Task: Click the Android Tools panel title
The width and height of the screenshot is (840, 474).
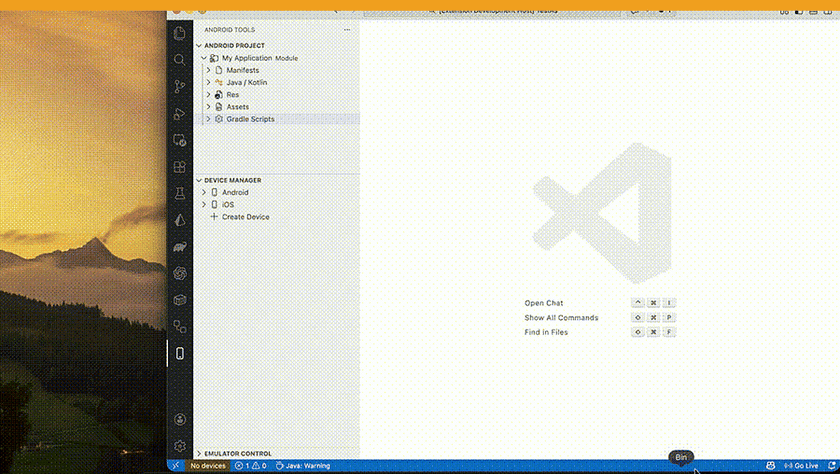Action: coord(229,30)
